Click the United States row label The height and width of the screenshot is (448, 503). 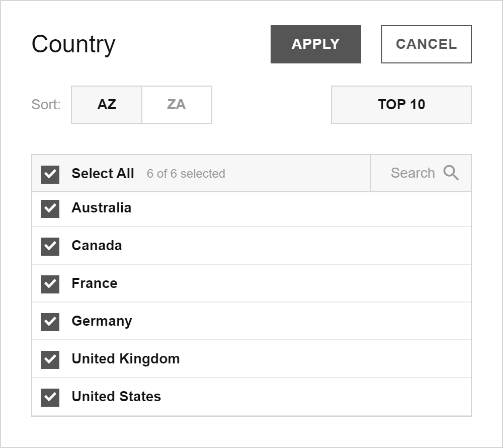point(116,397)
